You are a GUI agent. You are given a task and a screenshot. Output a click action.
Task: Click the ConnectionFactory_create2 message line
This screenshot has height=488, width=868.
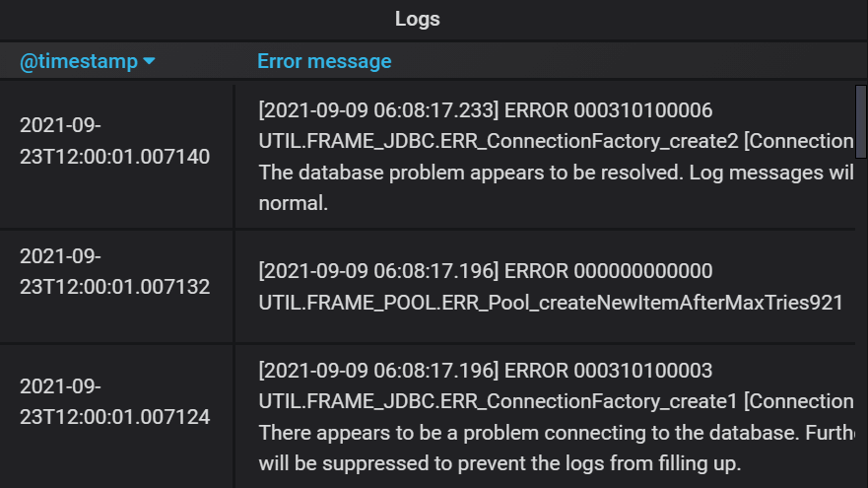tap(557, 141)
